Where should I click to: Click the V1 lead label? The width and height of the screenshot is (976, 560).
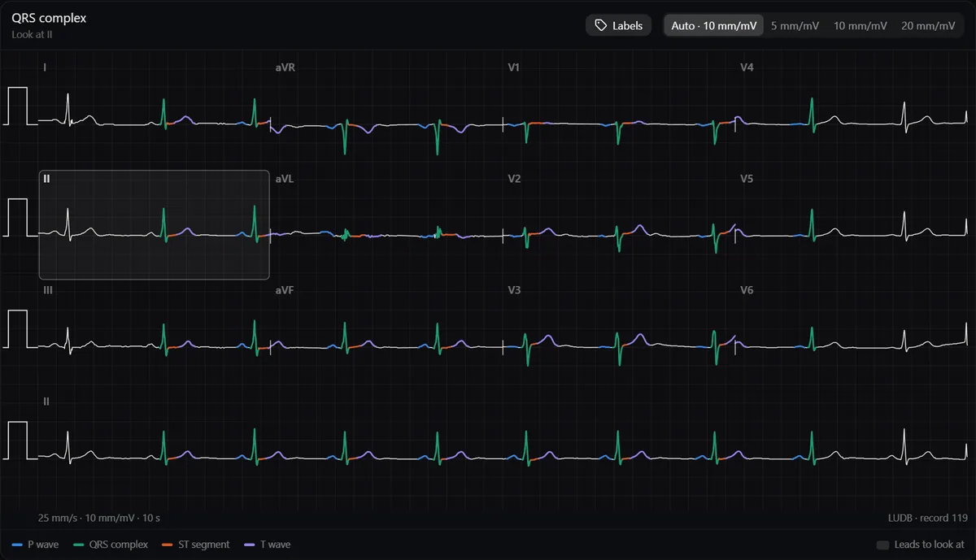tap(514, 67)
